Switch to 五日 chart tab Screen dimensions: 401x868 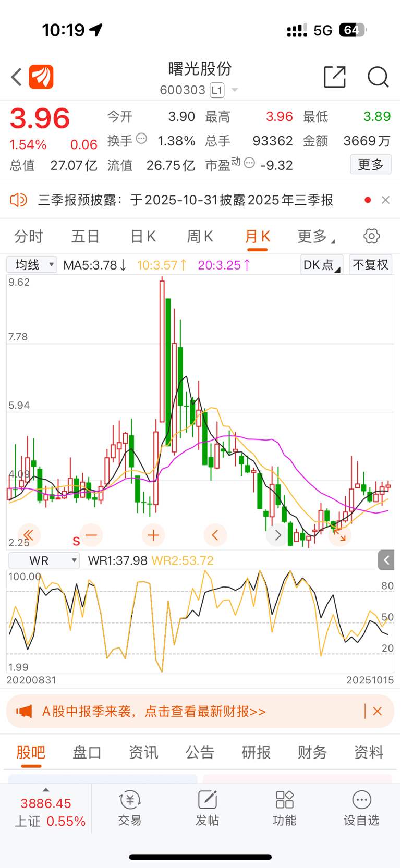click(x=86, y=237)
